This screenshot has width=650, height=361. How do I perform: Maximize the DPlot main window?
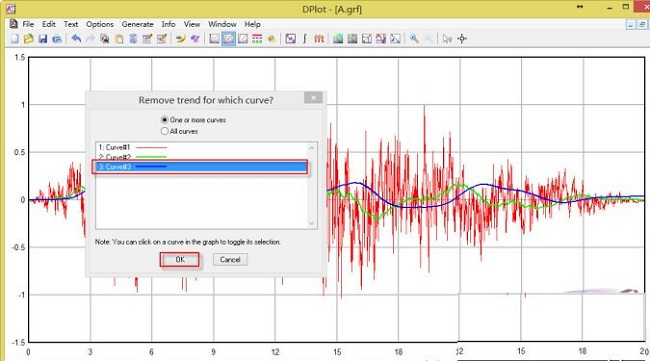point(626,7)
